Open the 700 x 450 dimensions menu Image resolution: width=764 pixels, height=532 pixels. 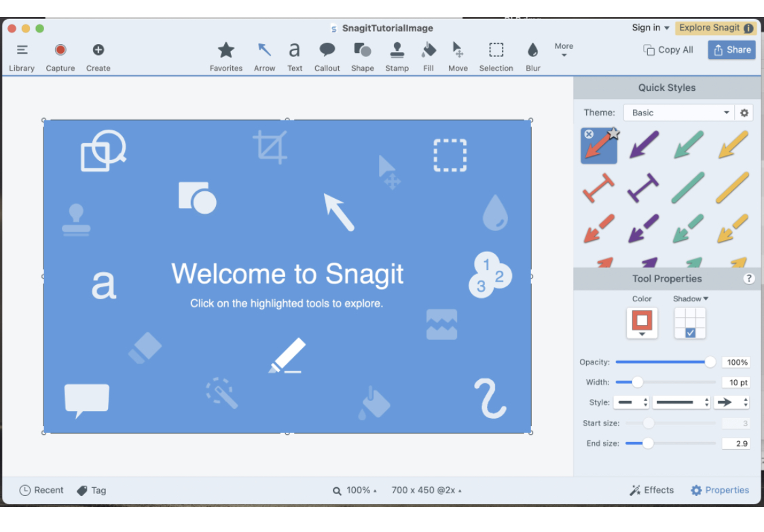426,490
